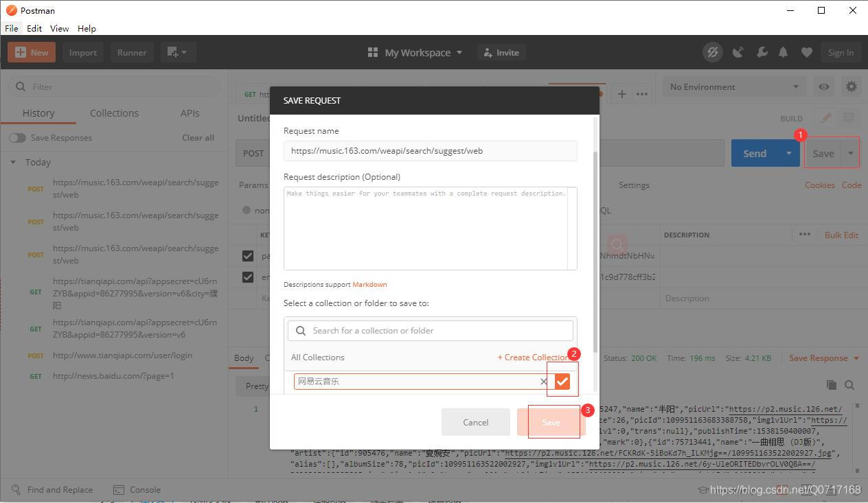
Task: Confirm collection name with orange checkmark
Action: (x=562, y=382)
